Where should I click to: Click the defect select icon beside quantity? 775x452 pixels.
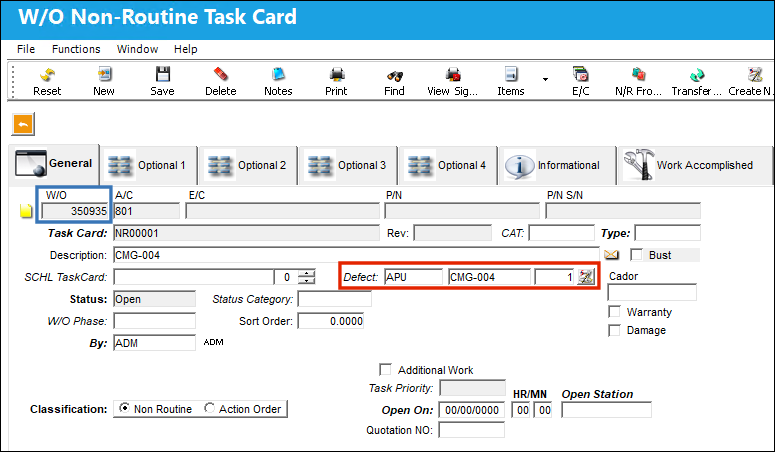tap(586, 277)
